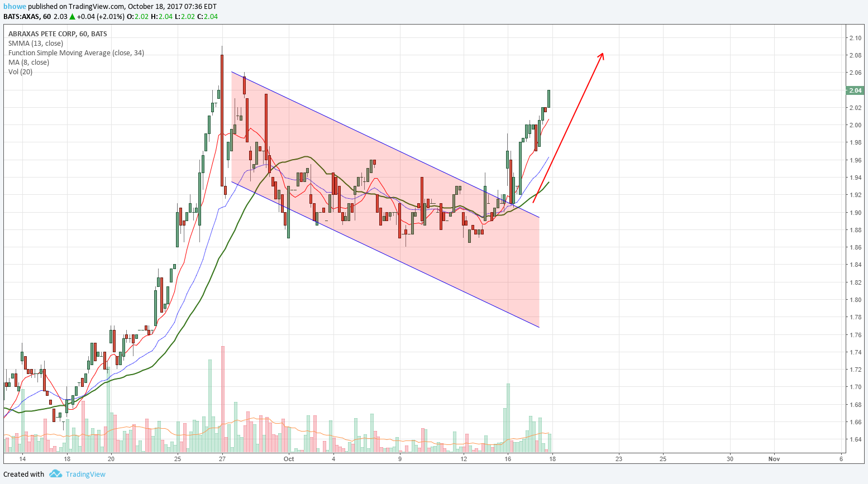Viewport: 868px width, 484px height.
Task: Open the TradingView link beside Created with
Action: coord(85,474)
